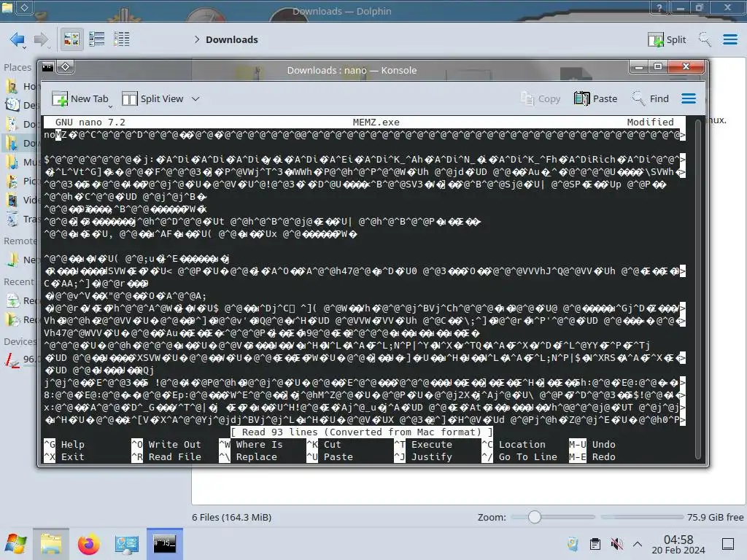This screenshot has width=747, height=560.
Task: Open New Tab profile dropdown arrow
Action: click(x=111, y=106)
